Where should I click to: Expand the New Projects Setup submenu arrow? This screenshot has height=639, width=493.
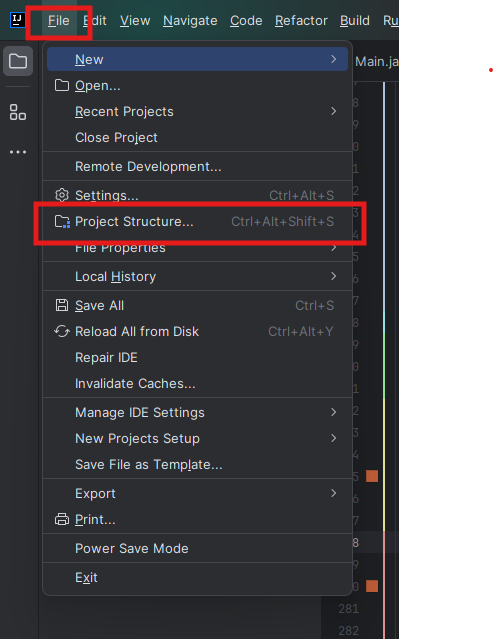[334, 438]
